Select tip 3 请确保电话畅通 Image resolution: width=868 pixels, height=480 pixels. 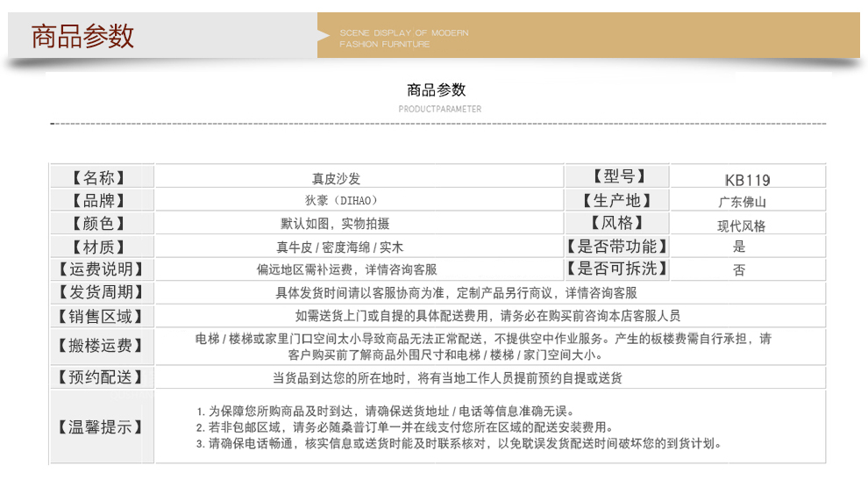(x=459, y=443)
